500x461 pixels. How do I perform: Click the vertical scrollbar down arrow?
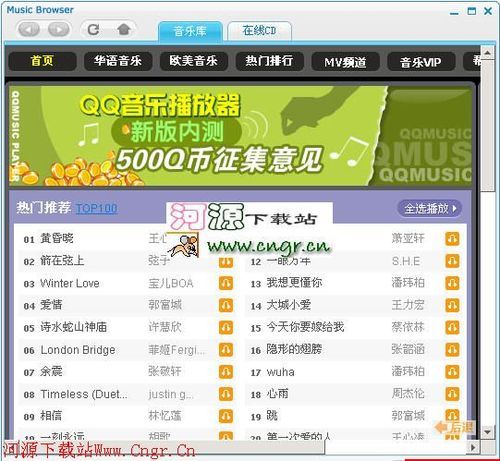[487, 432]
